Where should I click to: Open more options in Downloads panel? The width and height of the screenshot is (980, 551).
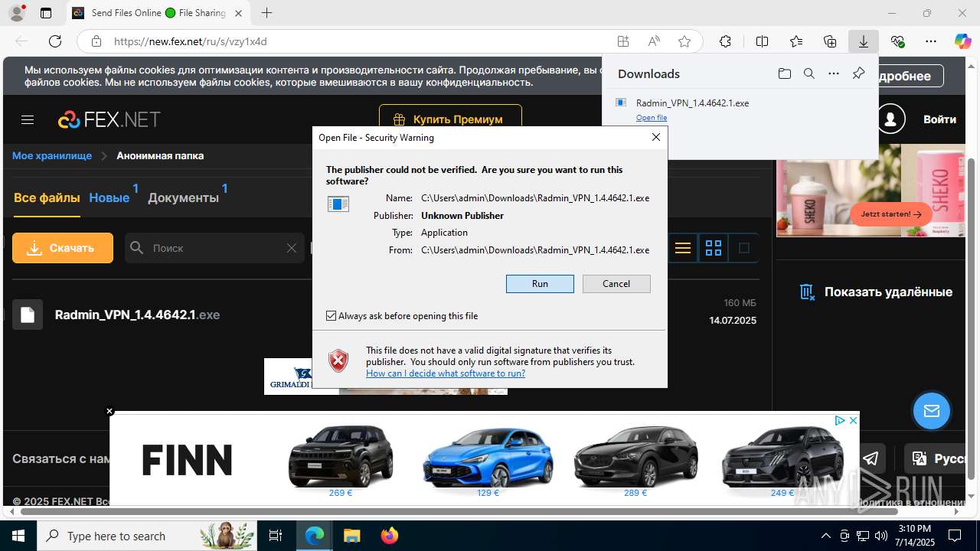[x=834, y=73]
